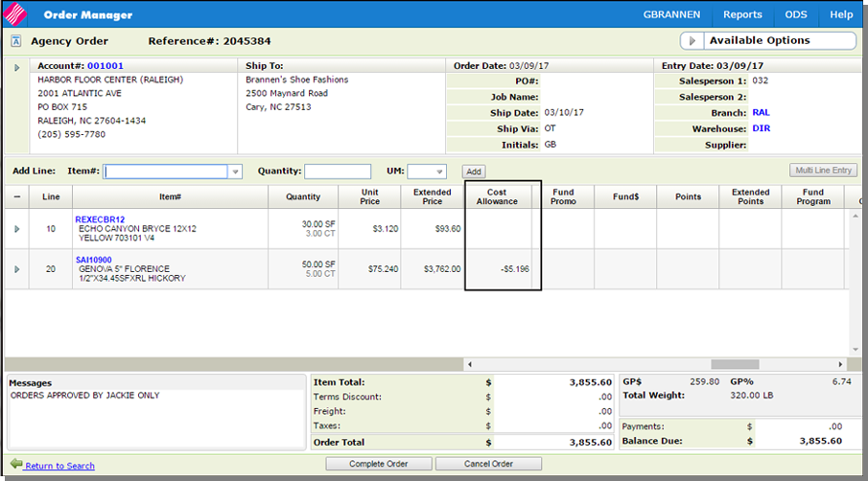This screenshot has width=868, height=481.
Task: Expand the account header details arrow
Action: 16,67
